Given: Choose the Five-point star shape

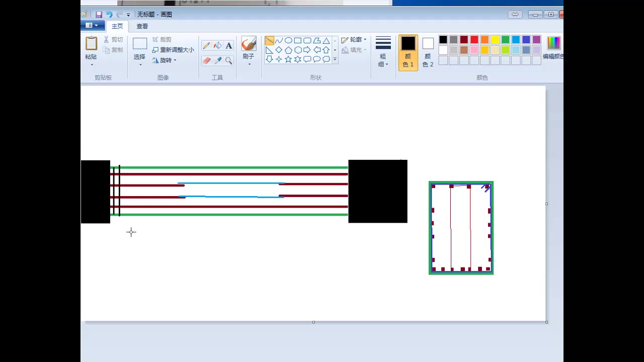Looking at the screenshot, I should (x=288, y=59).
